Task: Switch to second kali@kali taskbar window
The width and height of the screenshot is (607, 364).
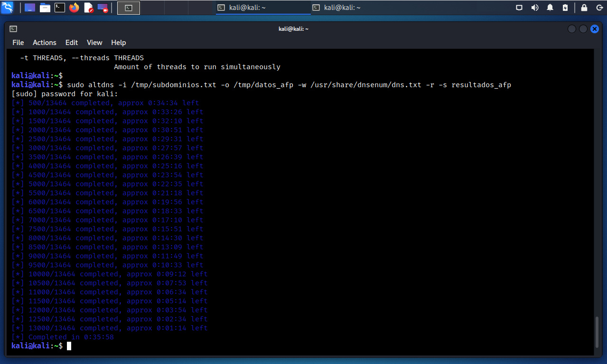Action: (337, 8)
